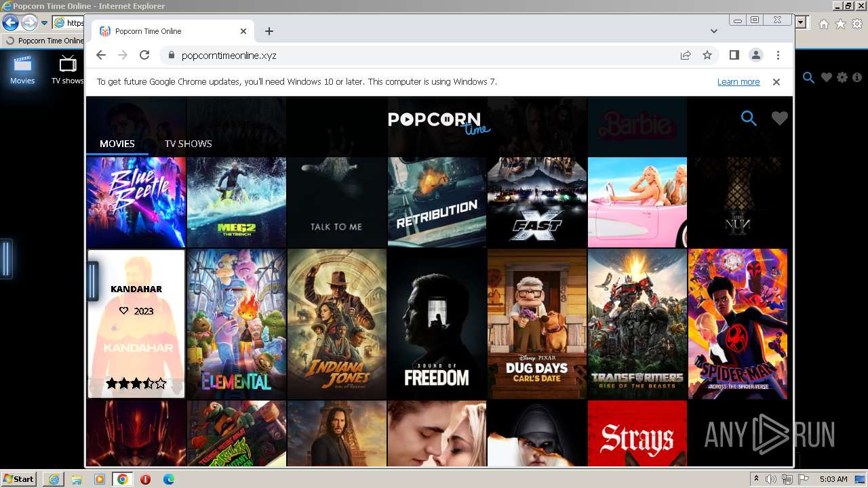This screenshot has width=868, height=488.
Task: Launch Internet Explorer from taskbar
Action: click(x=54, y=479)
